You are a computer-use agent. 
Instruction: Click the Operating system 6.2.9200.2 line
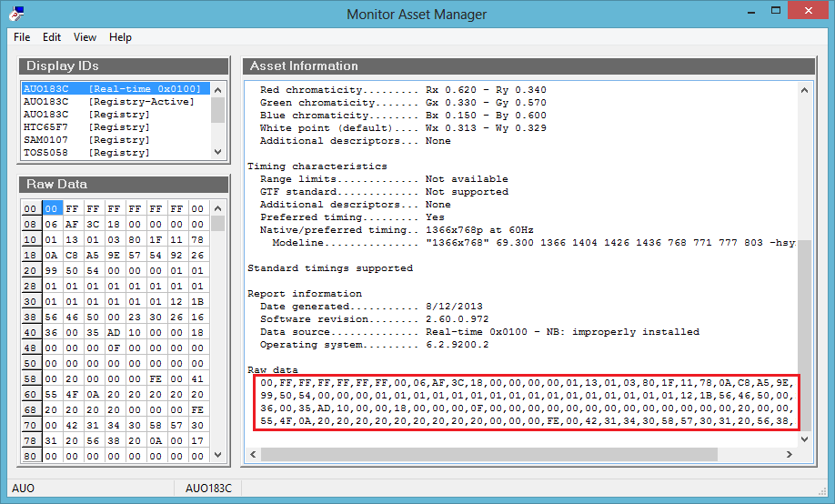coord(375,345)
